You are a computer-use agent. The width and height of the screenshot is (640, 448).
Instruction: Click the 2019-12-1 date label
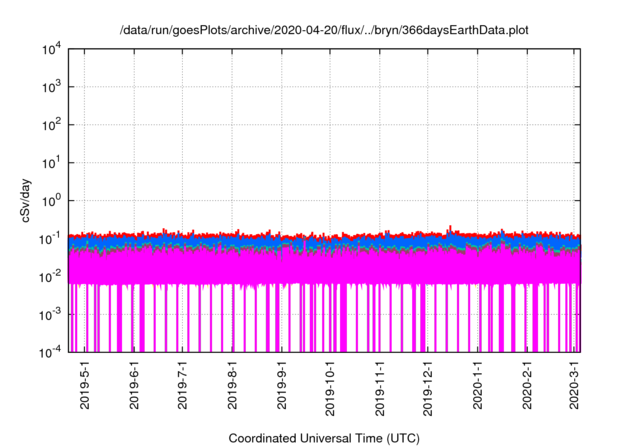click(x=428, y=388)
